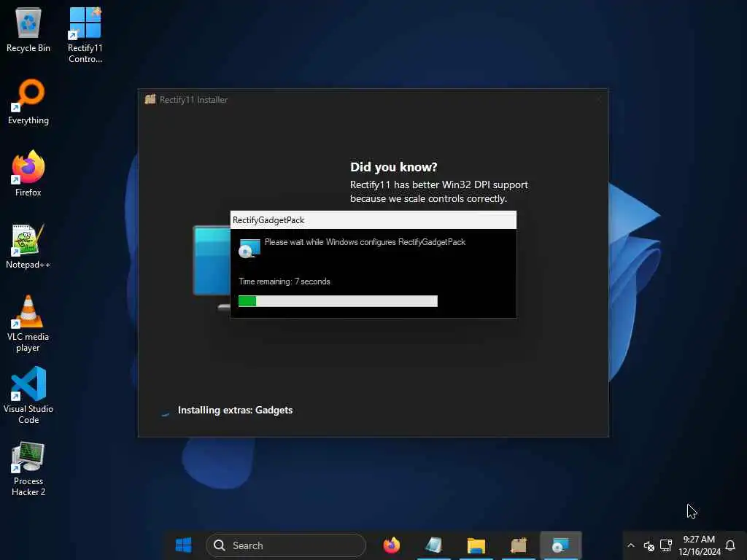
Task: Open the clock showing 9:27 AM
Action: click(x=700, y=545)
